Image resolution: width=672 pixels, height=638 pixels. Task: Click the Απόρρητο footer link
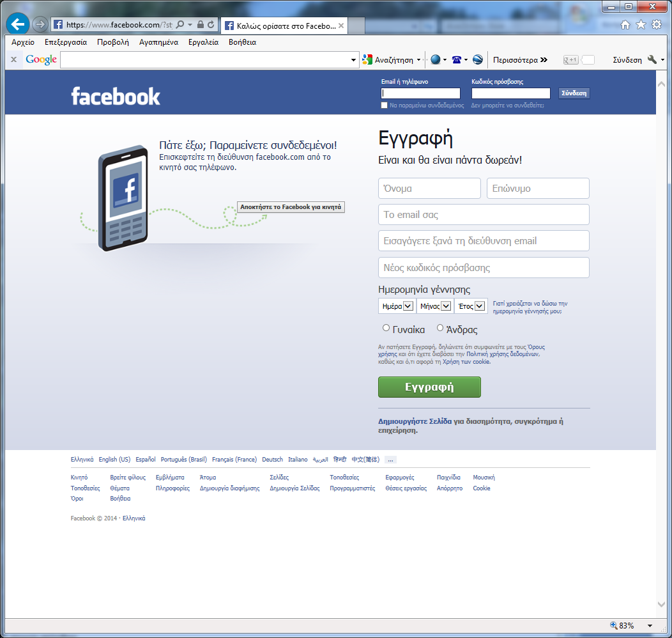pyautogui.click(x=450, y=488)
